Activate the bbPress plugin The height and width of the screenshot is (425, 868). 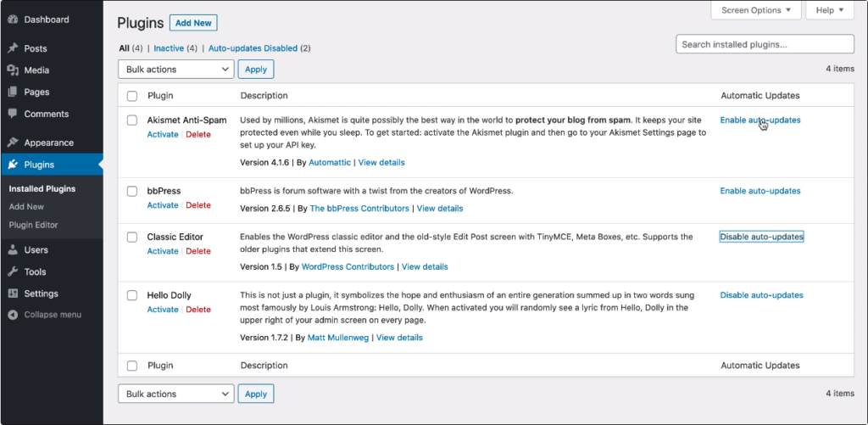coord(163,205)
